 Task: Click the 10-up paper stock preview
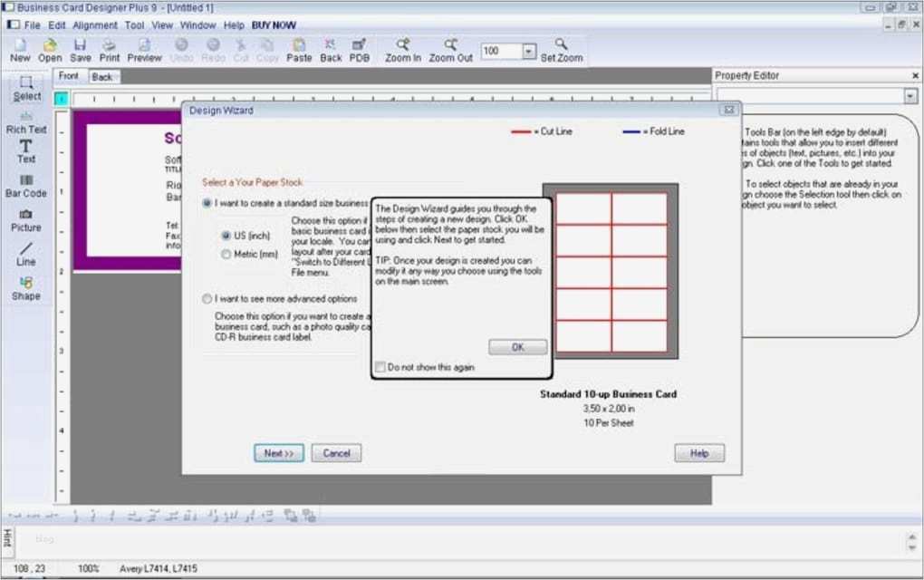click(x=611, y=271)
